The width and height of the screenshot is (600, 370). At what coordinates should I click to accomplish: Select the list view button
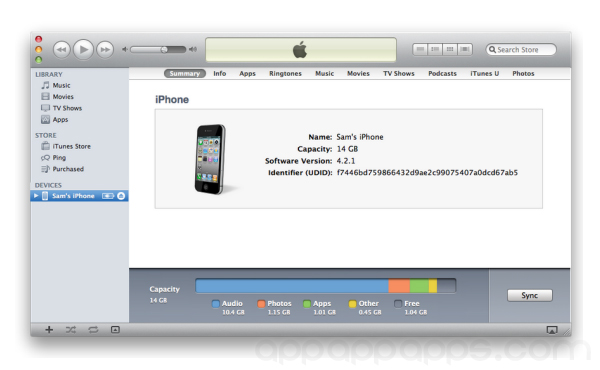tap(420, 49)
